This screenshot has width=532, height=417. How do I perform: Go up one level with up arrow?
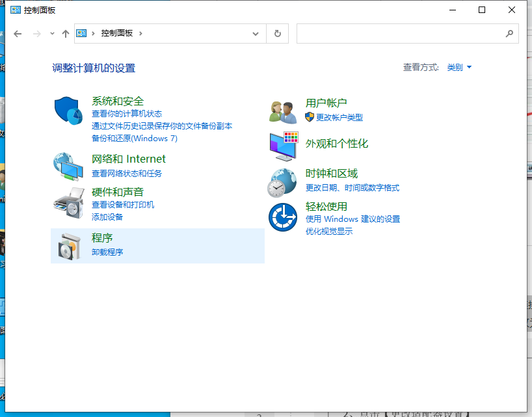pyautogui.click(x=65, y=34)
